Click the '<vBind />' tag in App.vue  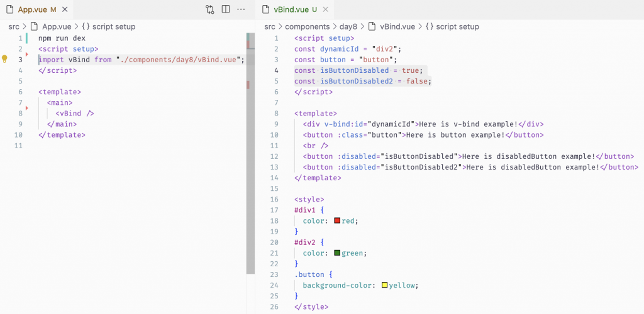(75, 113)
